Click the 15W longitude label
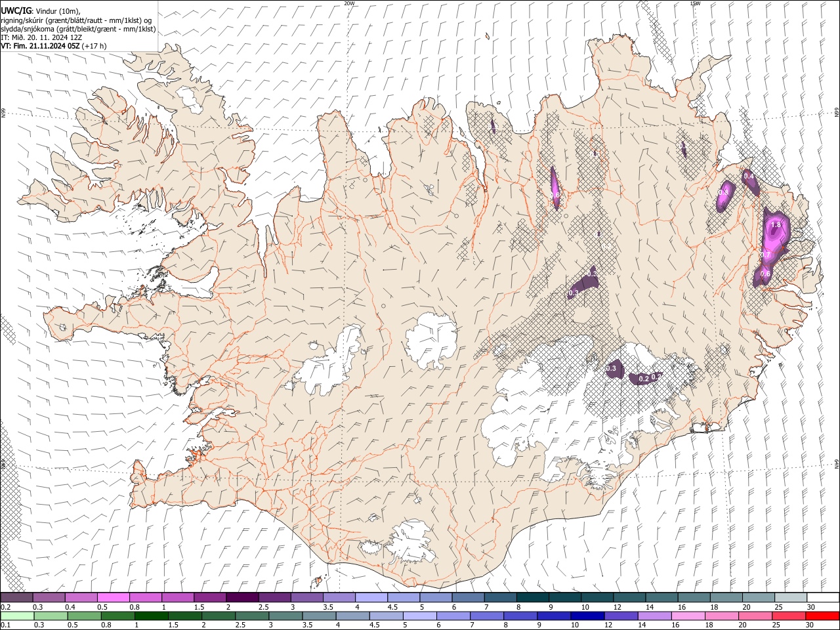 click(x=695, y=3)
